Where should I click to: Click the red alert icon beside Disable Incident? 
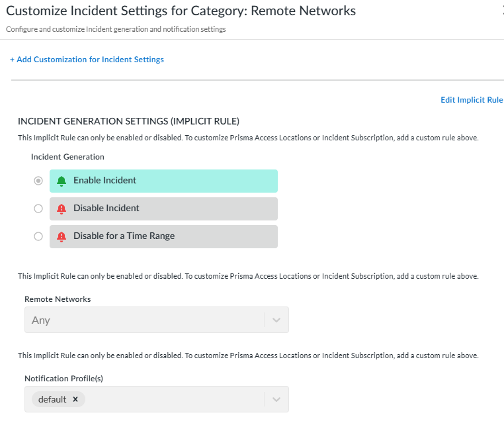click(62, 209)
